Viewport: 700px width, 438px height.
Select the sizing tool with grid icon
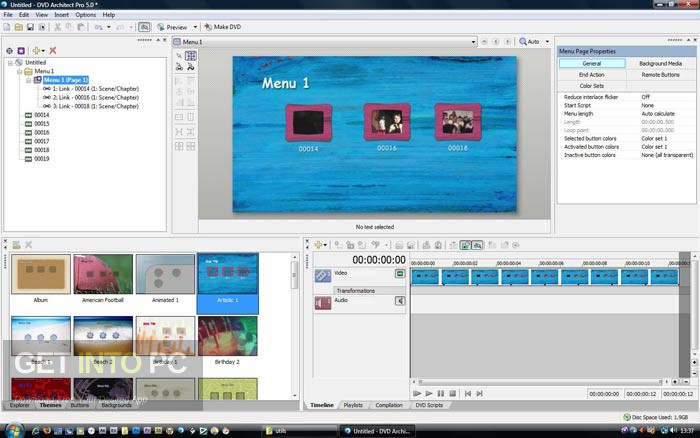tap(191, 56)
